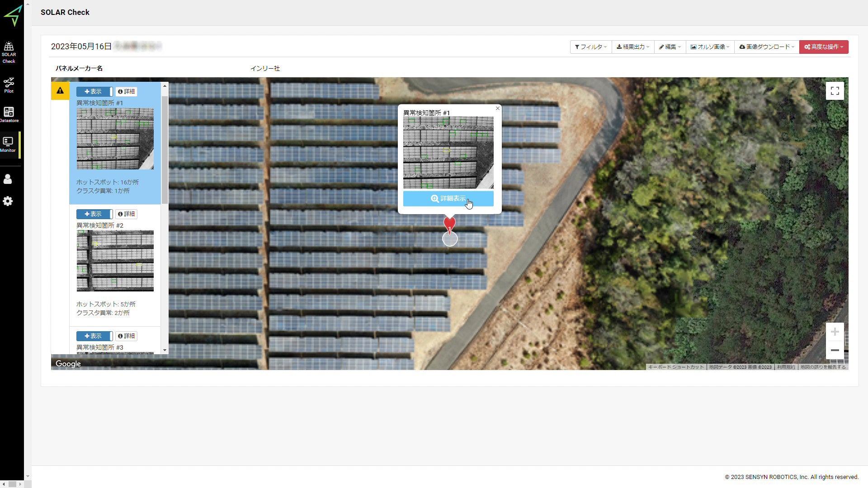Open the 編集 menu
Viewport: 868px width, 488px height.
670,47
